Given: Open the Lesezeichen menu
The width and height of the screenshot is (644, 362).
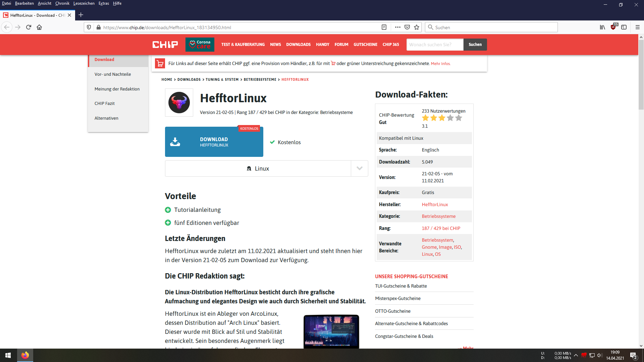Looking at the screenshot, I should point(84,3).
